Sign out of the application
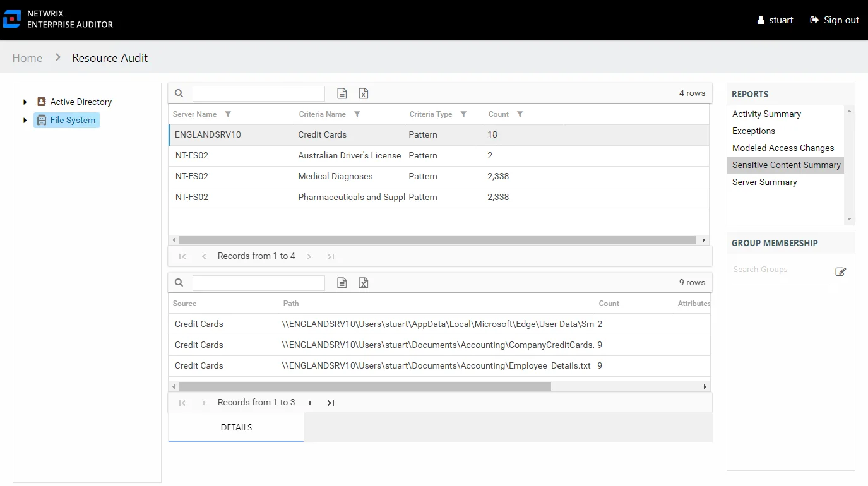This screenshot has height=486, width=868. 835,20
